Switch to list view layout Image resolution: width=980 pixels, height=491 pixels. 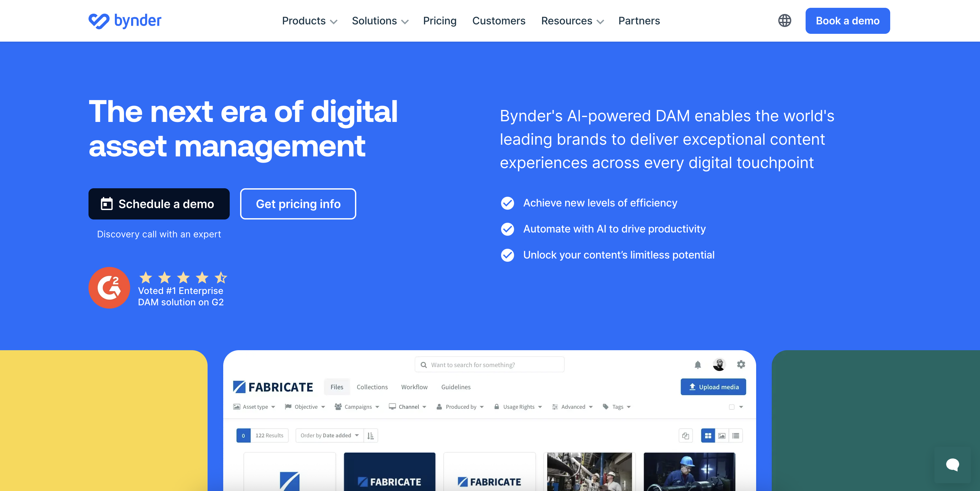pos(736,436)
